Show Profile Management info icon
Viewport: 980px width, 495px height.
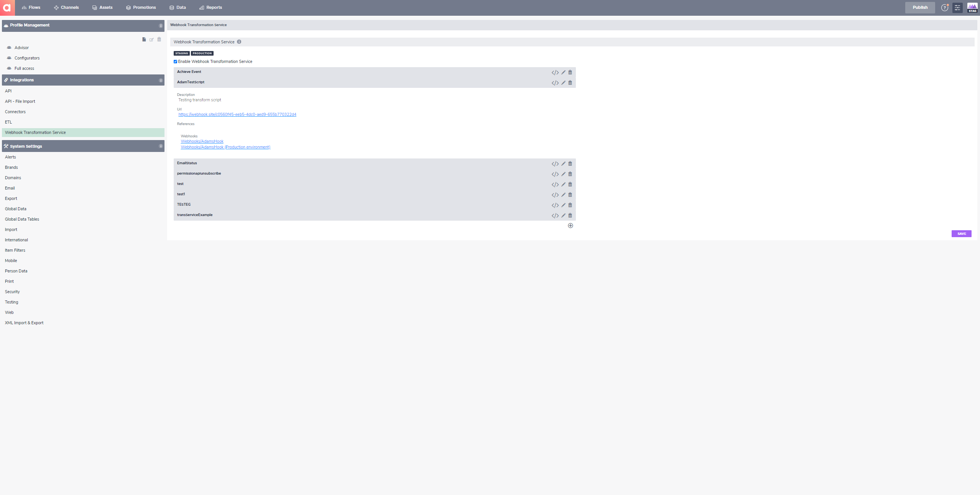click(161, 26)
